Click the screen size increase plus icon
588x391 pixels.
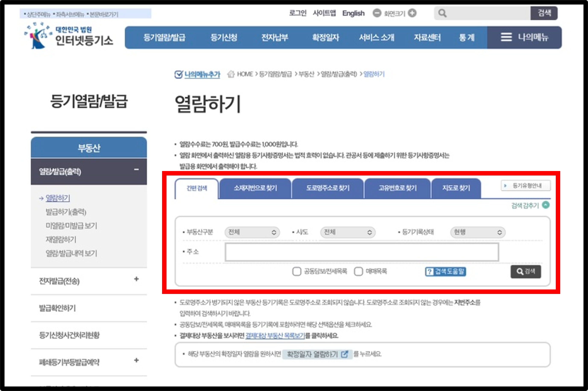[x=412, y=13]
